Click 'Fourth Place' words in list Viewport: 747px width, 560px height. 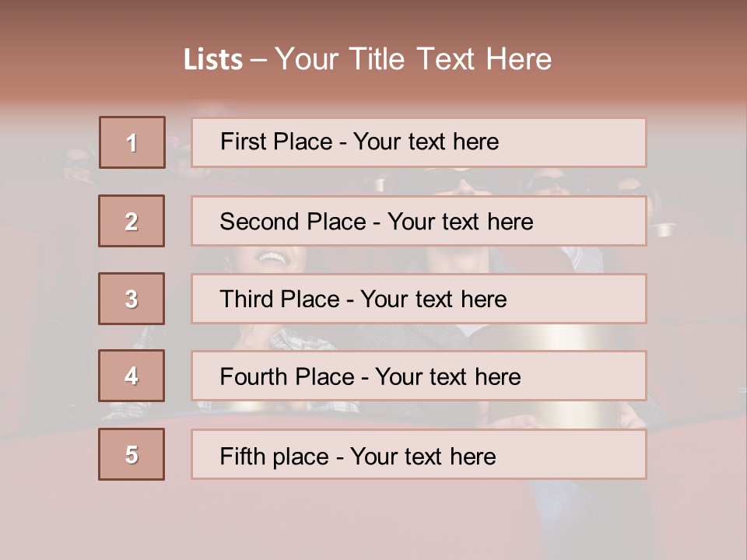286,377
